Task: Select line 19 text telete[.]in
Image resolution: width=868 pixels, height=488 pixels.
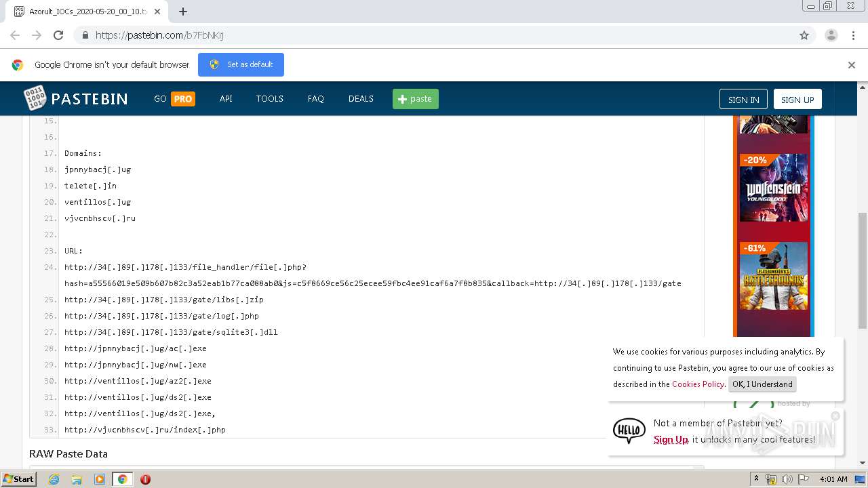Action: tap(90, 186)
